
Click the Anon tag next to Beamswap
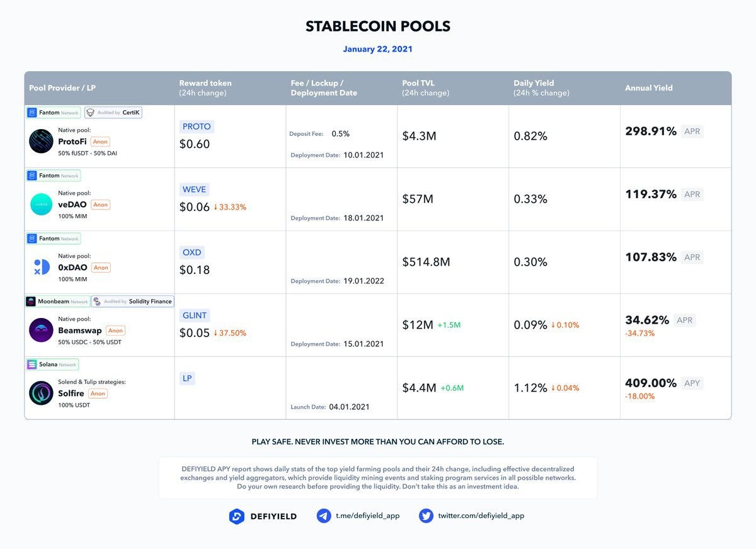click(x=115, y=331)
